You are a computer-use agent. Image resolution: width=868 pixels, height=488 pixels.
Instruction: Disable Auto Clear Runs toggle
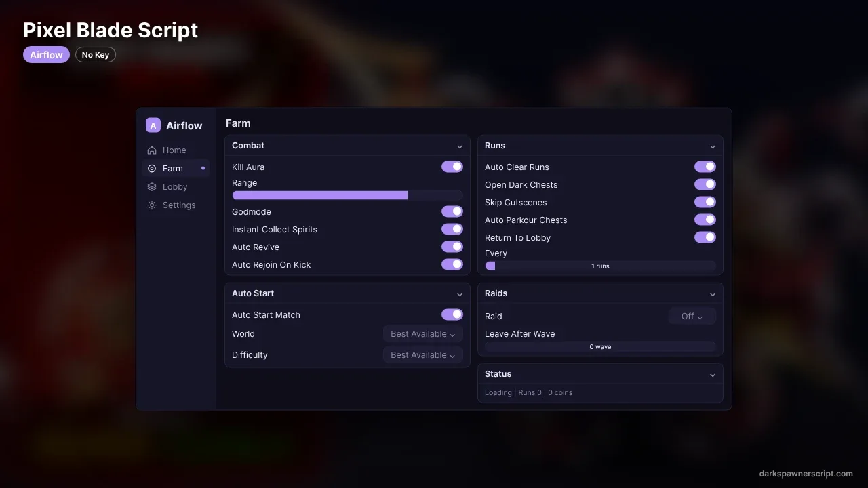click(x=705, y=167)
